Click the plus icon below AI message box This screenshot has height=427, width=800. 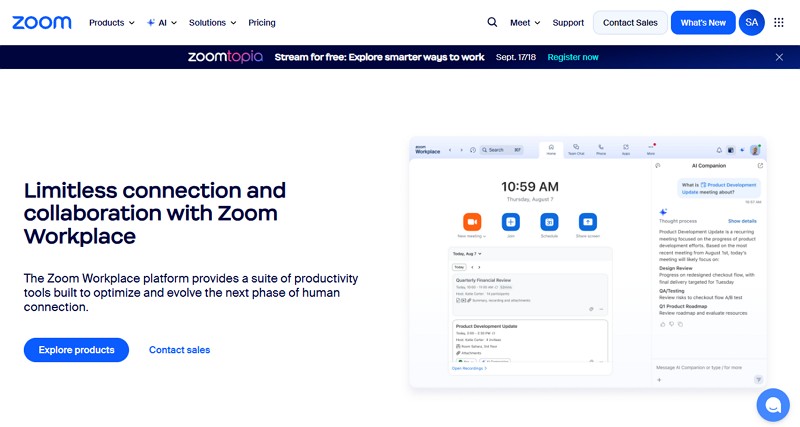659,380
